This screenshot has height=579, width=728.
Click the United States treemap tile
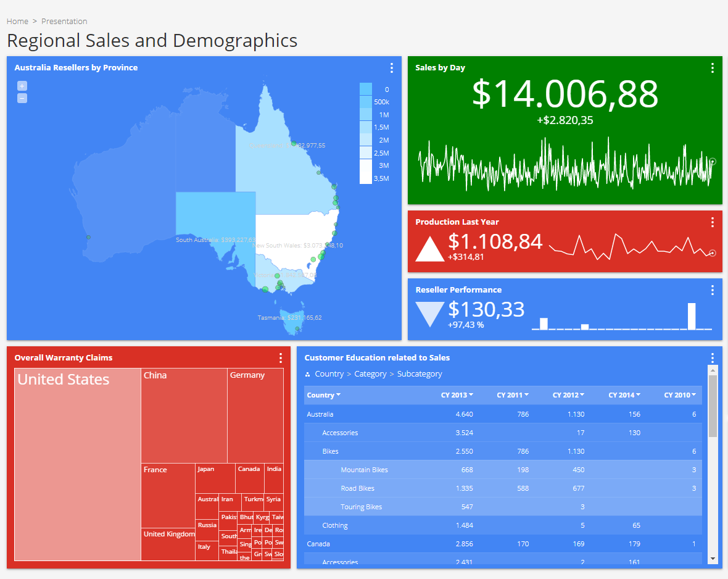click(78, 464)
